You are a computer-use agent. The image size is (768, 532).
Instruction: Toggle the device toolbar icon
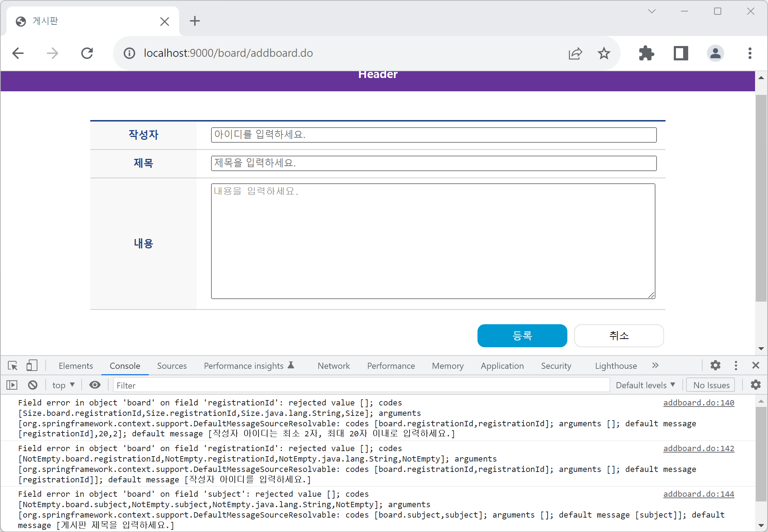tap(32, 366)
